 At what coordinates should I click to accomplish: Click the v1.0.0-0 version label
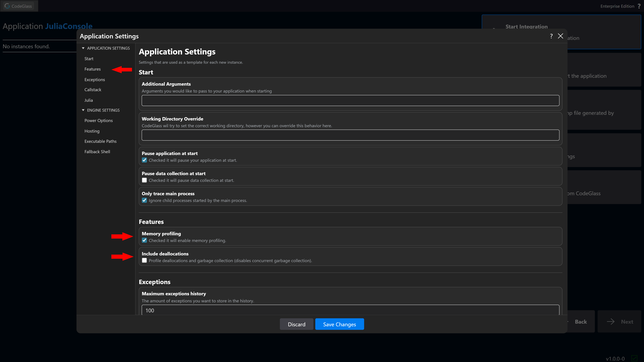tap(615, 359)
